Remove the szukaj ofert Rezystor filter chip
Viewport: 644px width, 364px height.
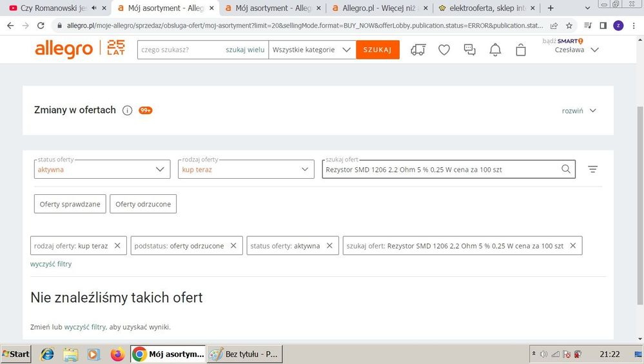[573, 245]
